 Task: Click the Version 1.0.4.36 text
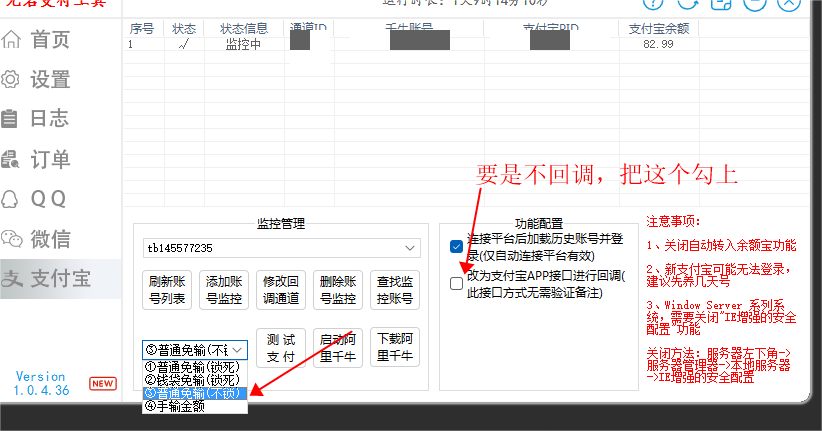[x=41, y=383]
